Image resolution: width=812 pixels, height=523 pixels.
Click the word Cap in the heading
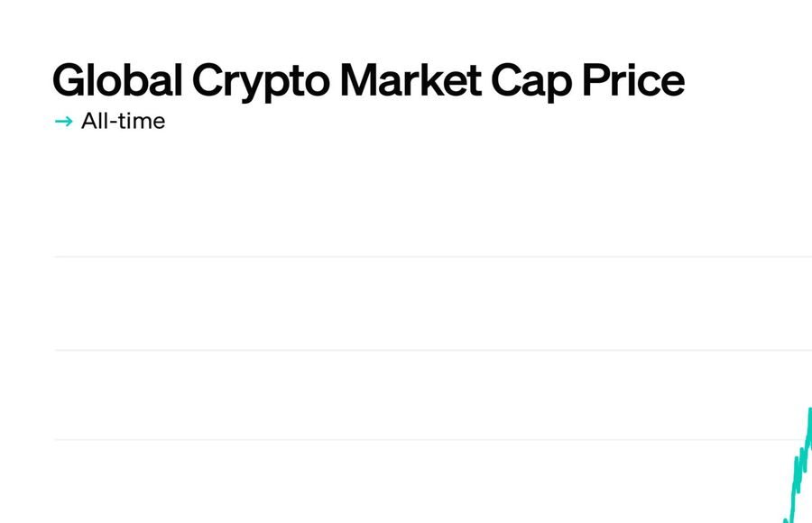(x=531, y=82)
